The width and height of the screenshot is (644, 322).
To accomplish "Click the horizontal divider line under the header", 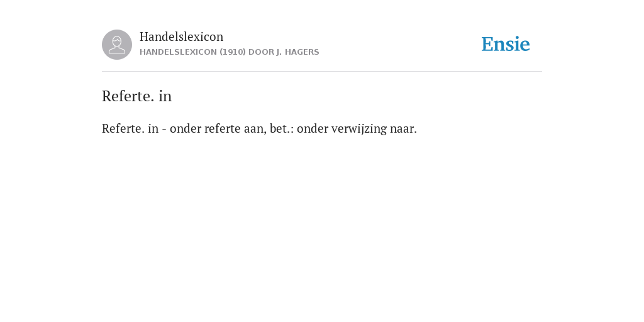I will [x=322, y=72].
